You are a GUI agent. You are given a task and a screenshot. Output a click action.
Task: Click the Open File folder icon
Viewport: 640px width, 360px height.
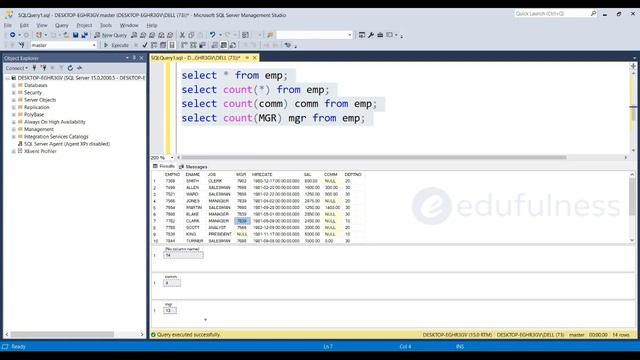coord(66,35)
